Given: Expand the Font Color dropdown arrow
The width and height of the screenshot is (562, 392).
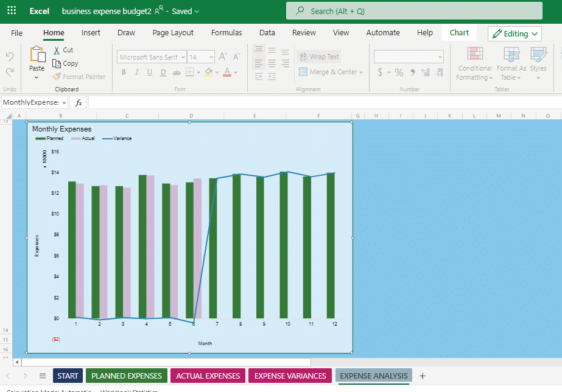Looking at the screenshot, I should tap(234, 72).
